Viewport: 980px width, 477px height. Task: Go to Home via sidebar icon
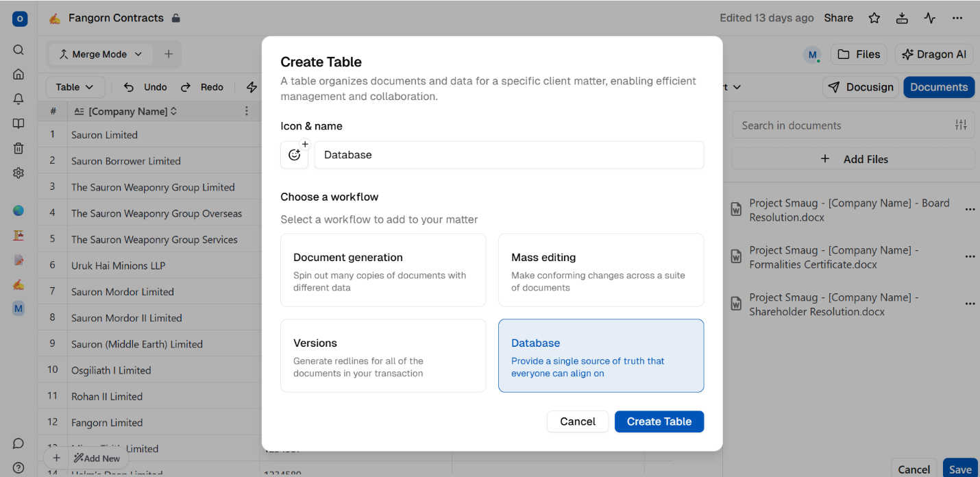tap(19, 74)
